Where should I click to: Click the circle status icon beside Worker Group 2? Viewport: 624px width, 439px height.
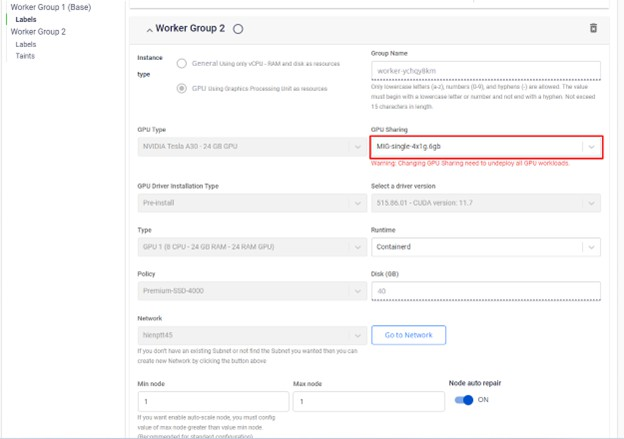coord(238,29)
